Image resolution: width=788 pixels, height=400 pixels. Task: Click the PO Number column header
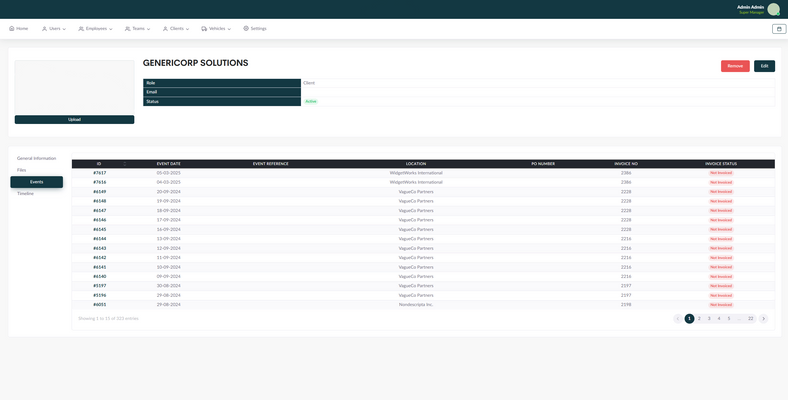(543, 164)
